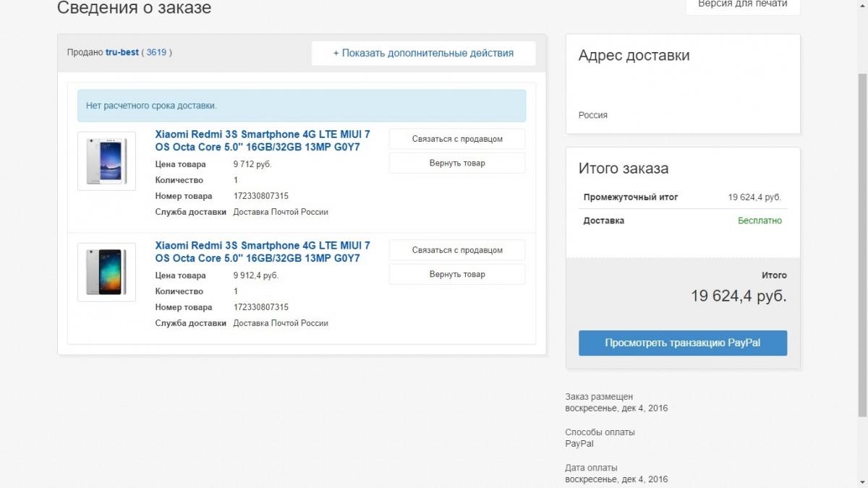Viewport: 868px width, 488px height.
Task: Select 'Способы оплаты' label
Action: click(600, 432)
